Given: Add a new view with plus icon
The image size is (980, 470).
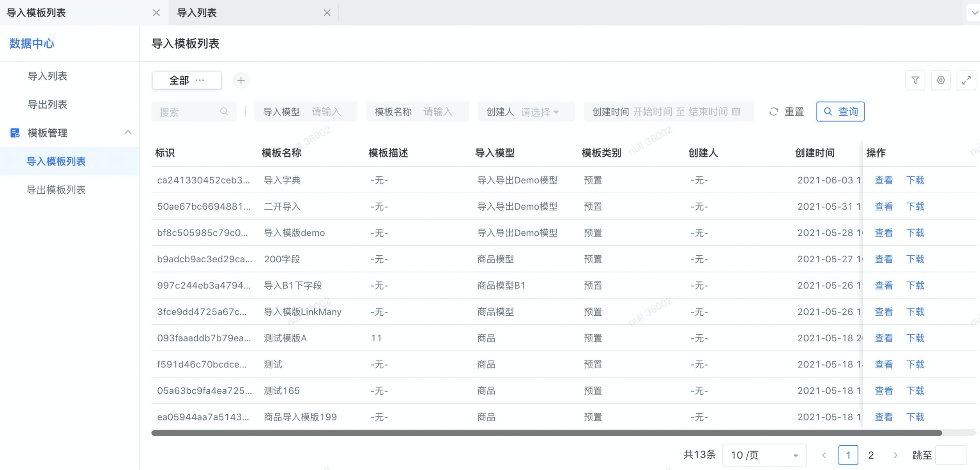Looking at the screenshot, I should [241, 80].
